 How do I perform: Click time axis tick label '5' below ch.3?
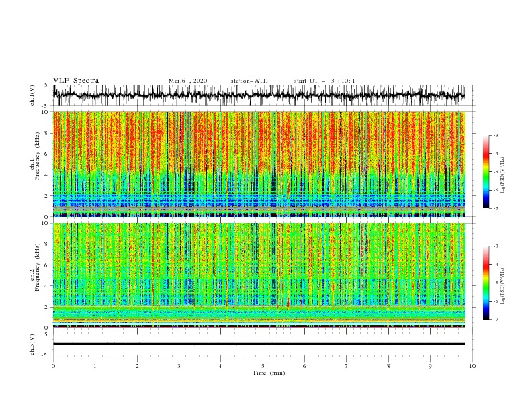click(x=263, y=366)
